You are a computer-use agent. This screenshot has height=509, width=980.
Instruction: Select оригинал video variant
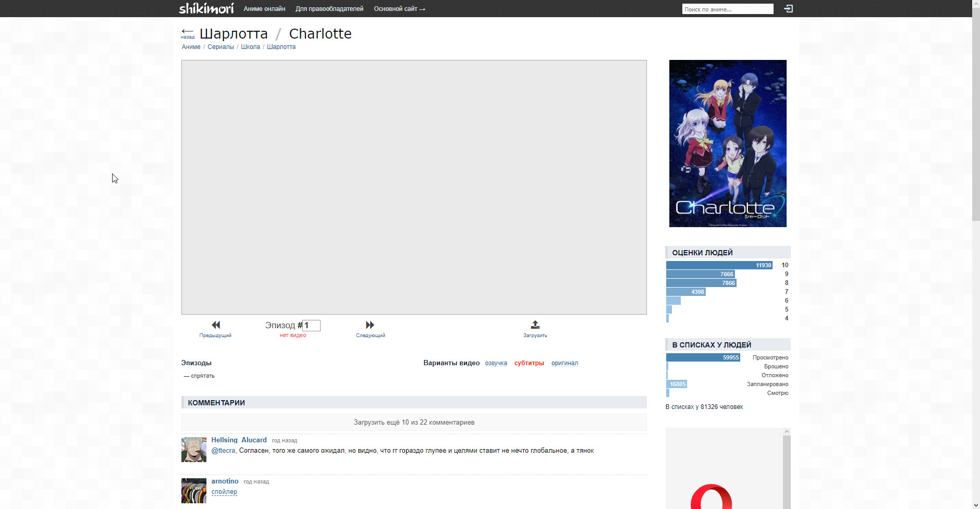point(565,363)
